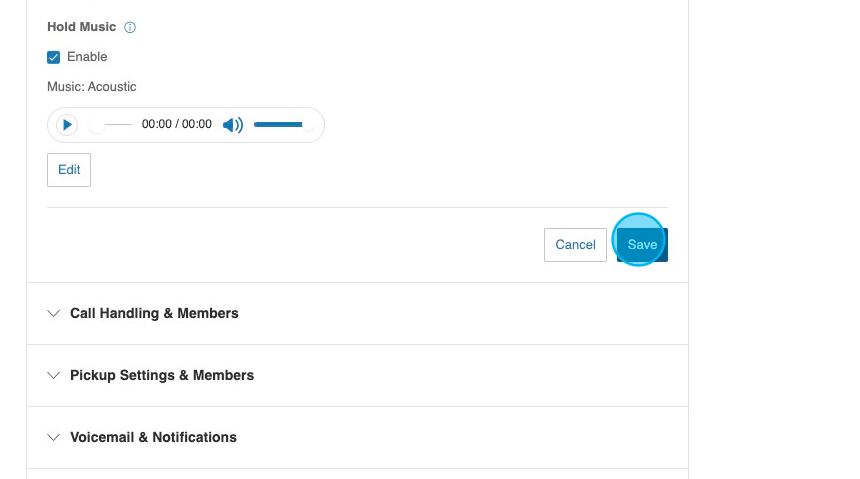Mute the audio player speaker icon
This screenshot has width=860, height=479.
pos(232,125)
